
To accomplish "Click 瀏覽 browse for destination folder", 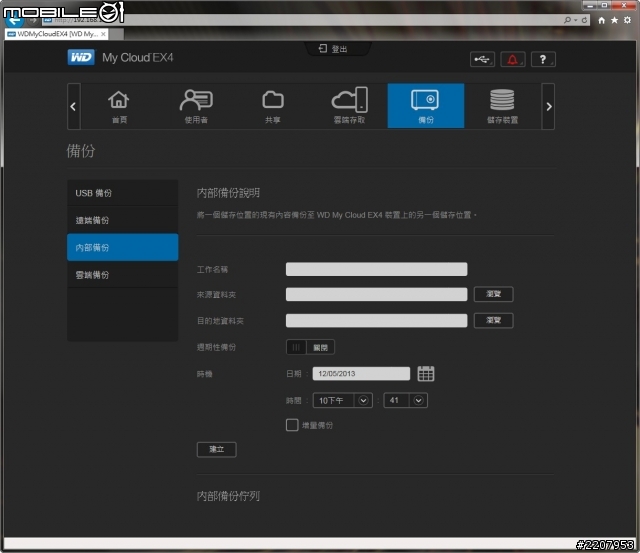I will 493,320.
